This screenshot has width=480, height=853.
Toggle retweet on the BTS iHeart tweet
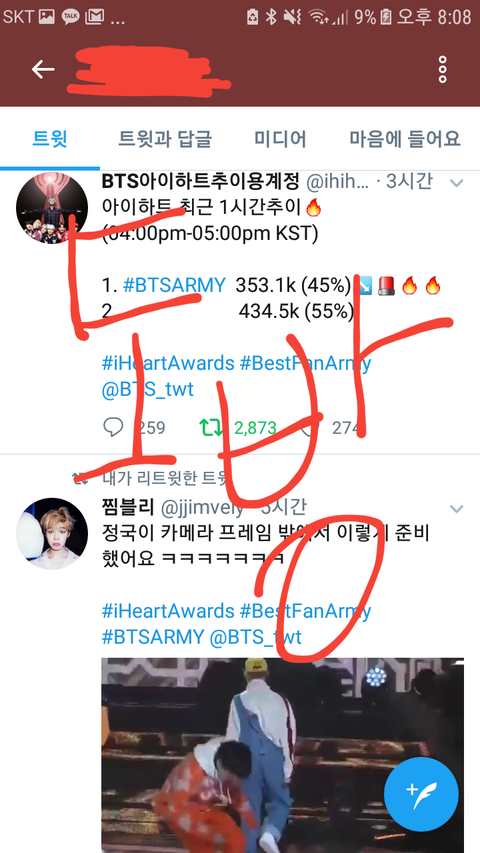[x=211, y=428]
